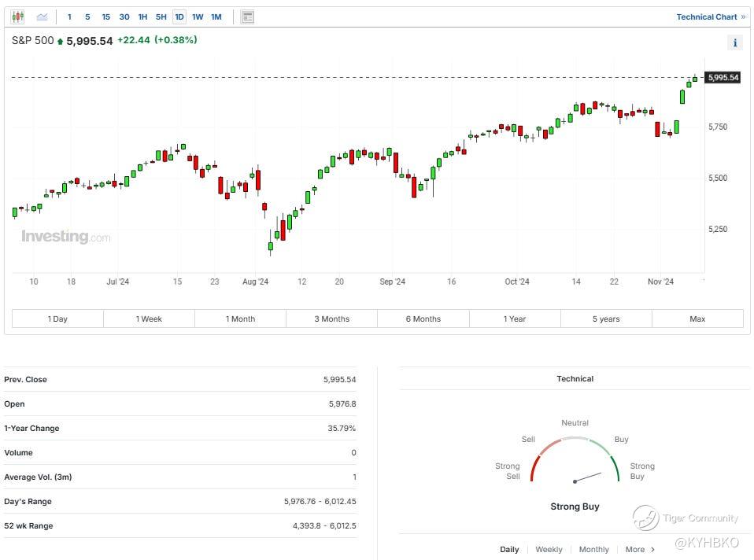Select the 1H interval

coord(142,17)
